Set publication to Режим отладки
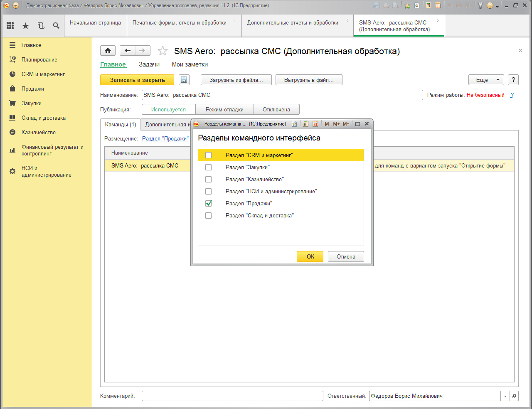This screenshot has height=409, width=532. tap(224, 109)
